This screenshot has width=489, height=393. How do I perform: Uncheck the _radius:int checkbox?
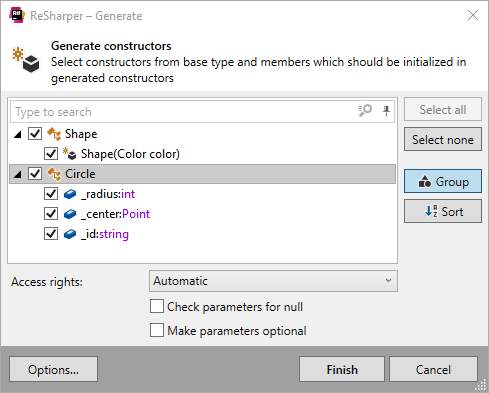[51, 194]
